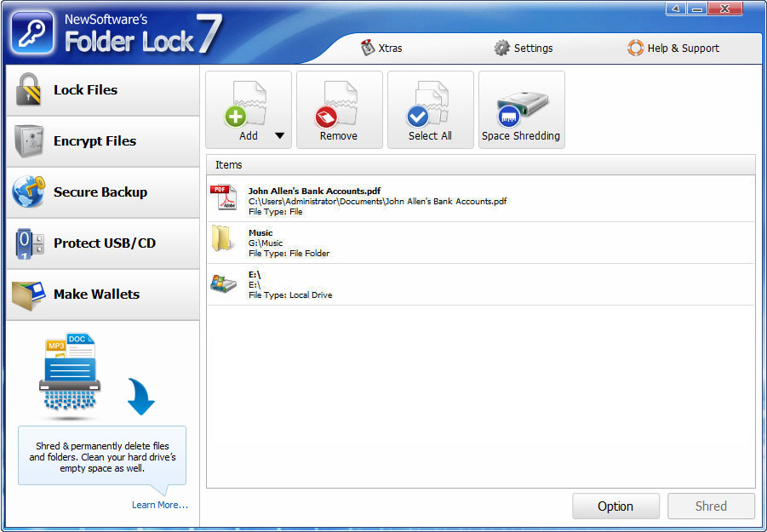Click the Space Shredding button label
767x532 pixels.
pyautogui.click(x=521, y=136)
